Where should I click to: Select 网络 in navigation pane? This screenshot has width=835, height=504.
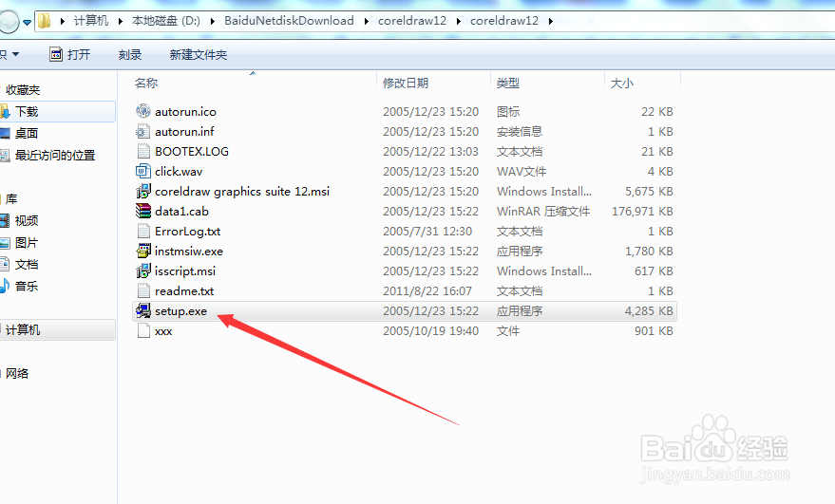tap(17, 374)
